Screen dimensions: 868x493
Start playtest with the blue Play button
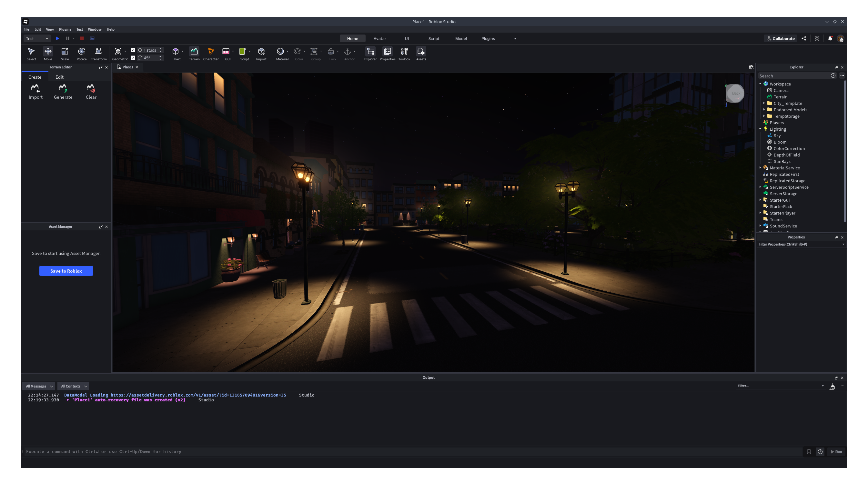tap(57, 39)
